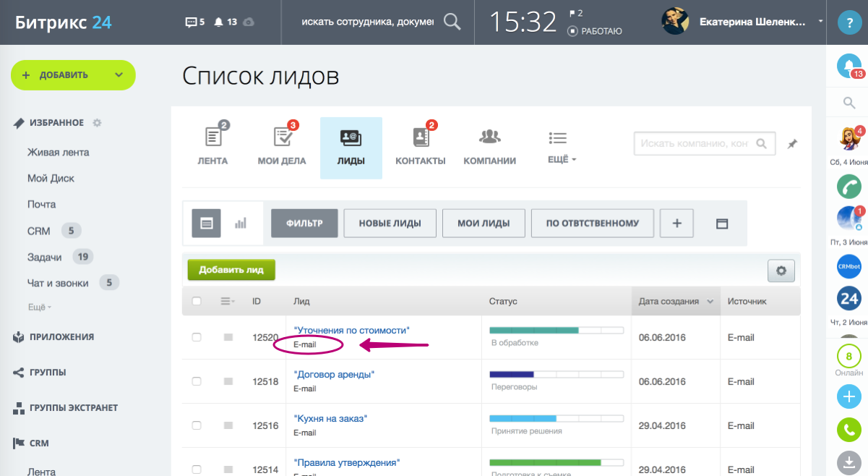This screenshot has height=476, width=868.
Task: Open the help question mark button
Action: tap(849, 22)
